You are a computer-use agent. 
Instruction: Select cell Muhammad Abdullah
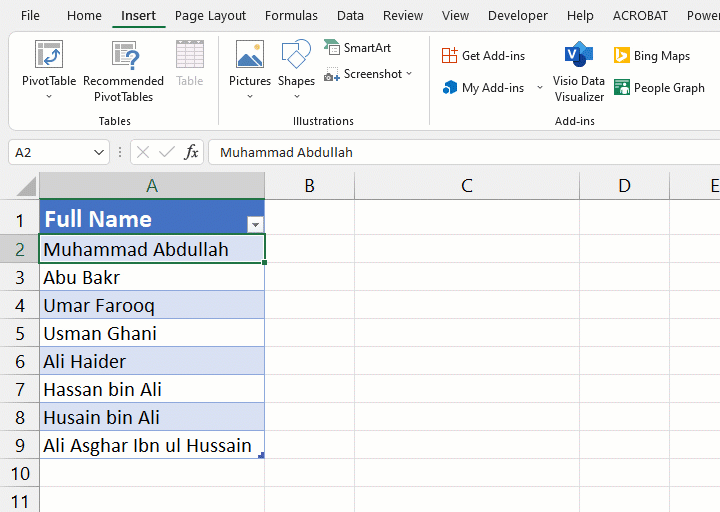pyautogui.click(x=152, y=249)
